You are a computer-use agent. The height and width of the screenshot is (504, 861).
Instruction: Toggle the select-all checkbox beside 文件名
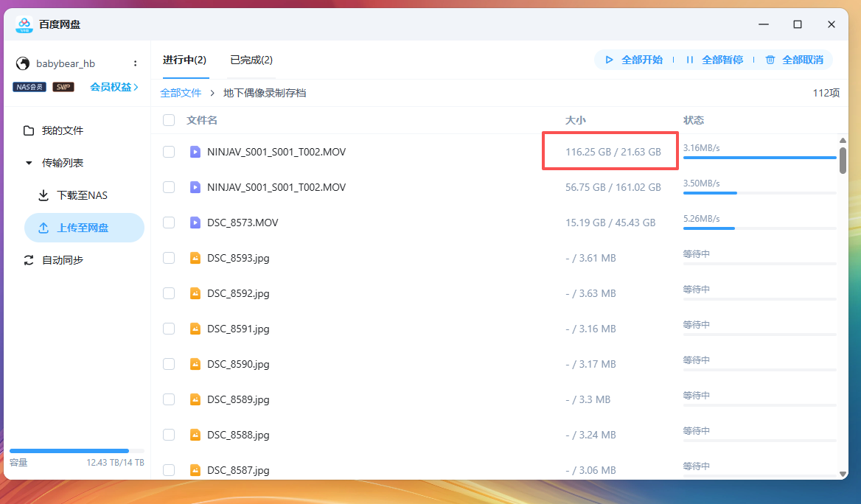click(x=169, y=120)
